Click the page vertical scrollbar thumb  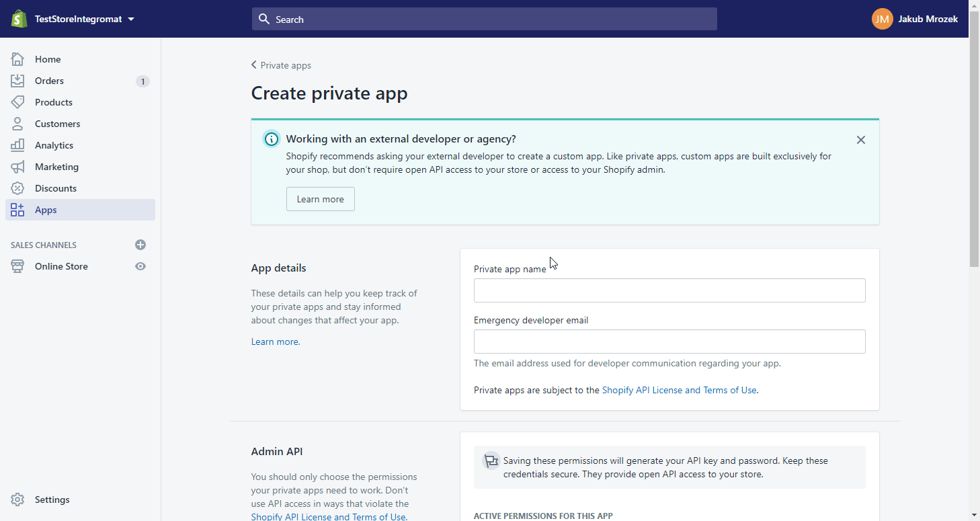(974, 139)
